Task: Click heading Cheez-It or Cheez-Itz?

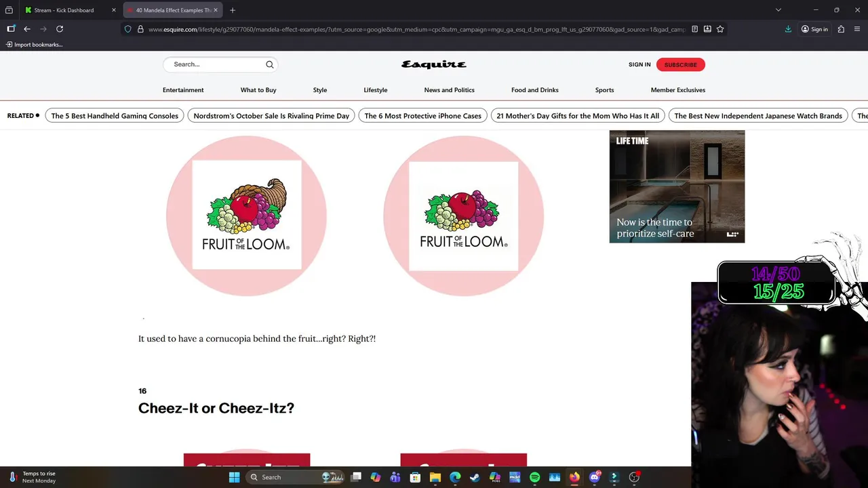Action: point(216,408)
